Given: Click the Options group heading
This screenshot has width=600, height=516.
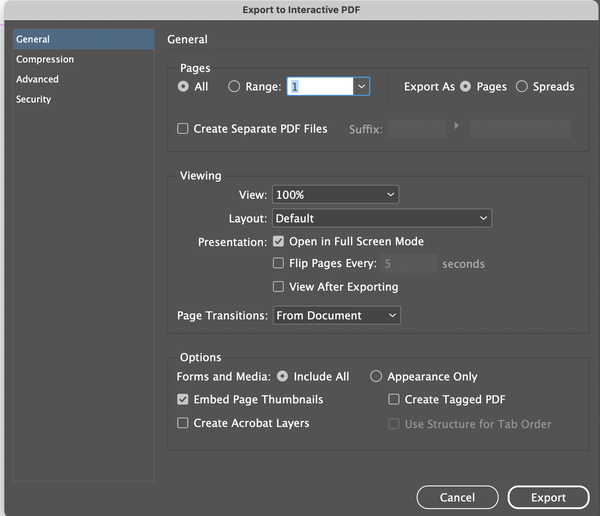Looking at the screenshot, I should [201, 357].
